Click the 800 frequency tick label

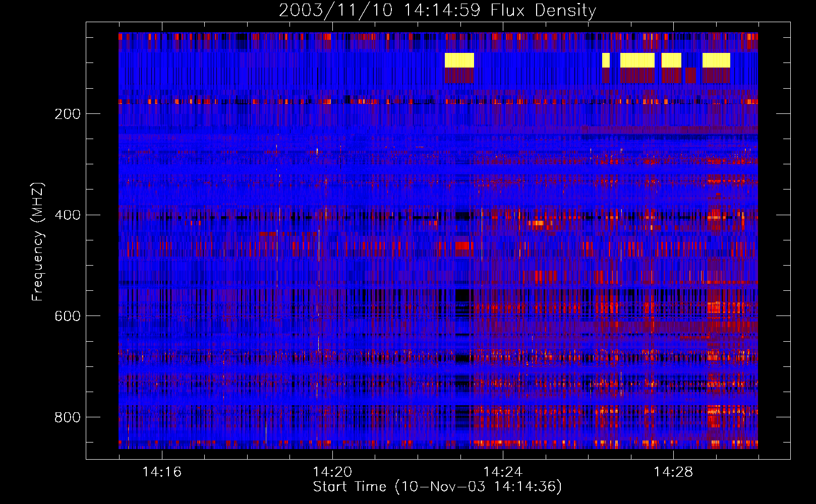[68, 417]
